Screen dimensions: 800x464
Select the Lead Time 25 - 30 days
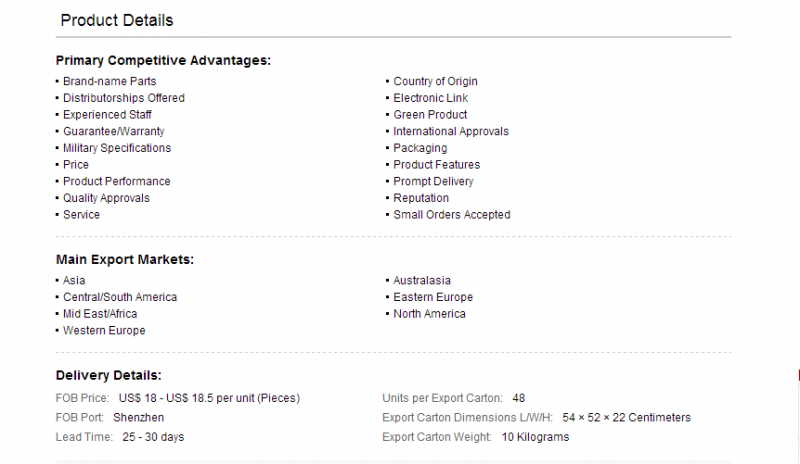click(x=153, y=437)
